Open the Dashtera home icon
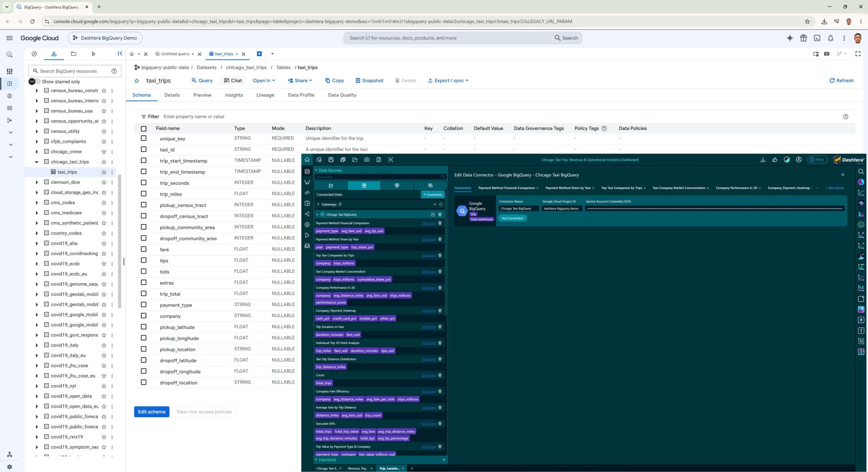 307,160
